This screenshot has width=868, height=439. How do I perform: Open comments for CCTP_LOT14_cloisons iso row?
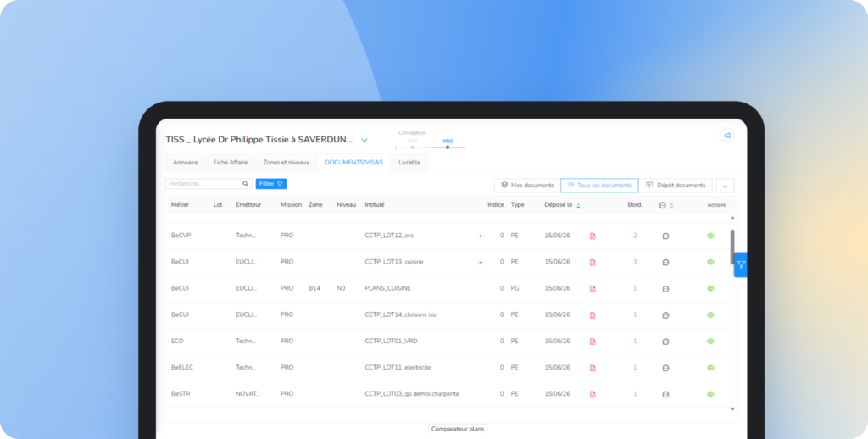tap(665, 315)
